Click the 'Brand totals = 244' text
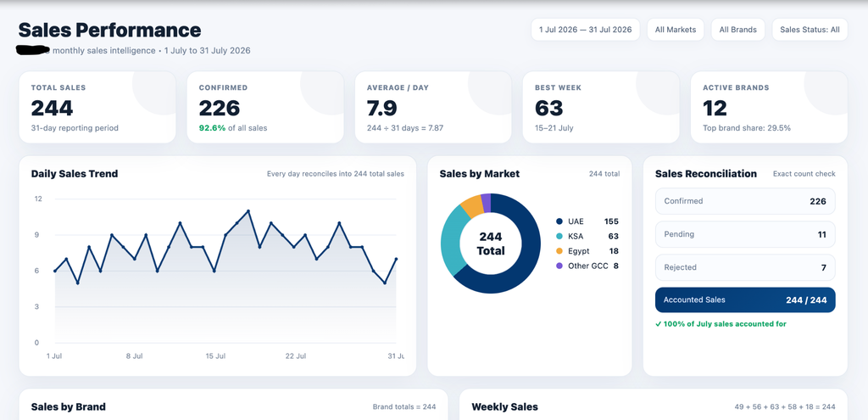The image size is (868, 420). [404, 406]
